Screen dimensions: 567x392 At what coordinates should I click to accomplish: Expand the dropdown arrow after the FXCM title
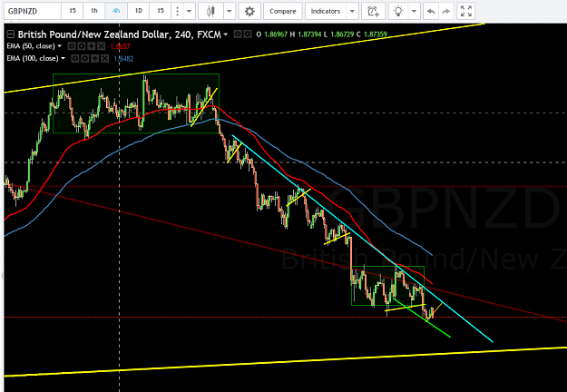pos(226,34)
